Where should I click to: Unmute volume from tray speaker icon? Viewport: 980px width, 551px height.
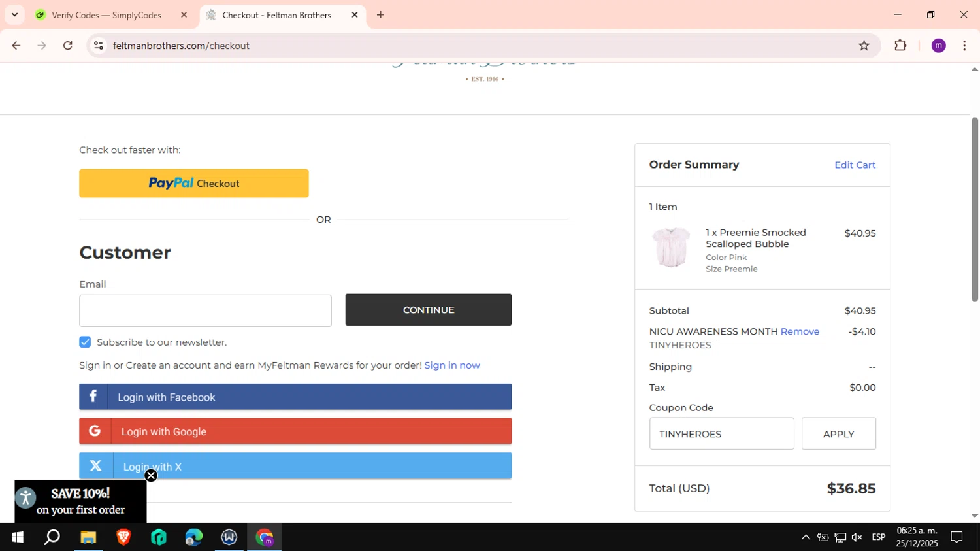coord(857,537)
